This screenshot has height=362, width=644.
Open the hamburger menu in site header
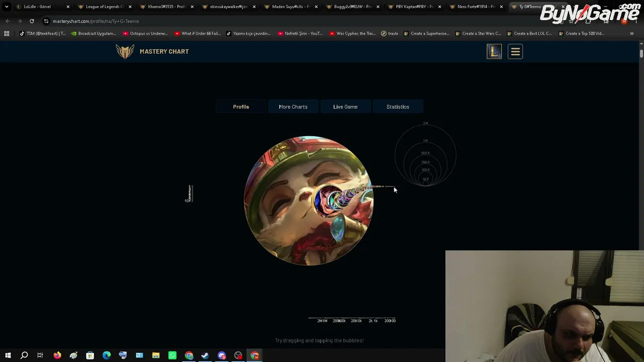515,51
